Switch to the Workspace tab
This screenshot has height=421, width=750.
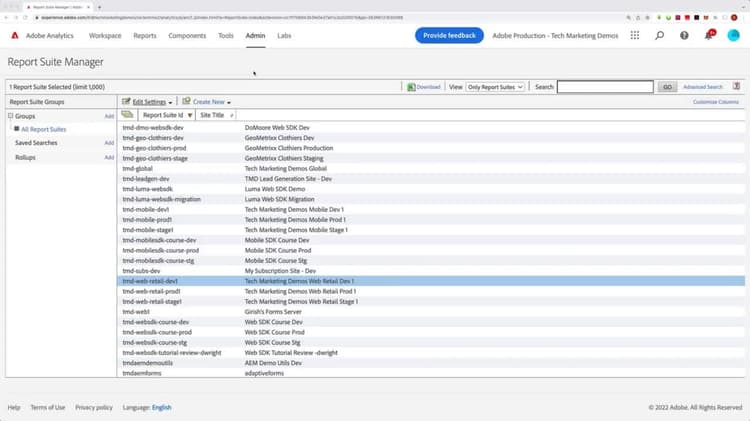click(105, 35)
